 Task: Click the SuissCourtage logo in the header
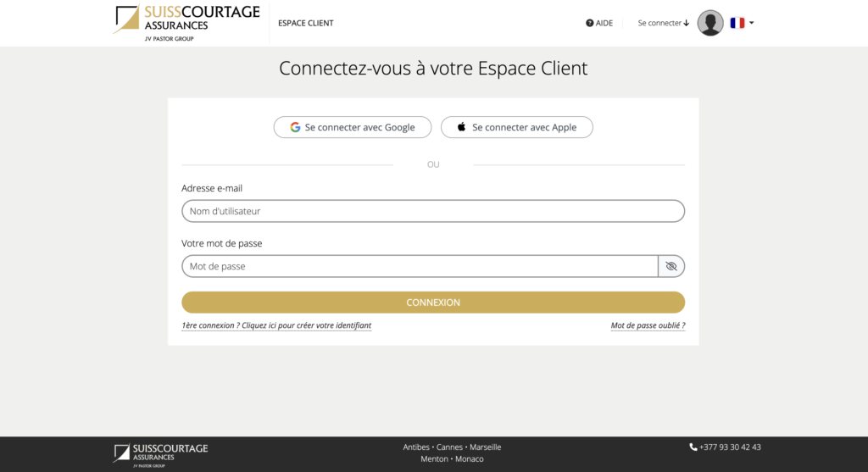pos(186,23)
